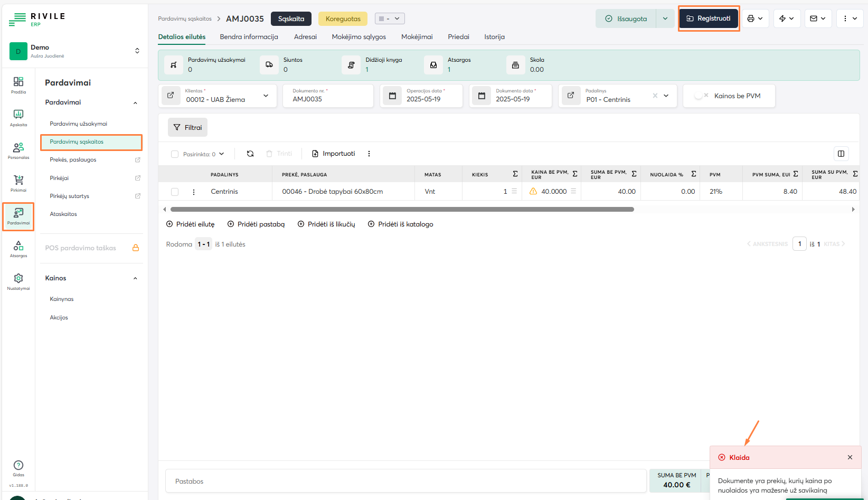Open Nustatymai settings icon
The image size is (868, 500).
18,281
